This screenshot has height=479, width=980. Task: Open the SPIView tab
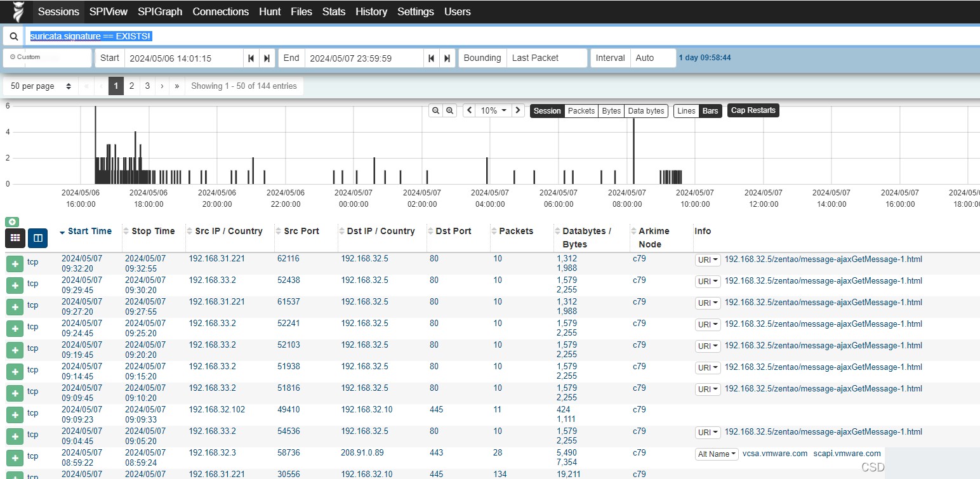pyautogui.click(x=109, y=11)
